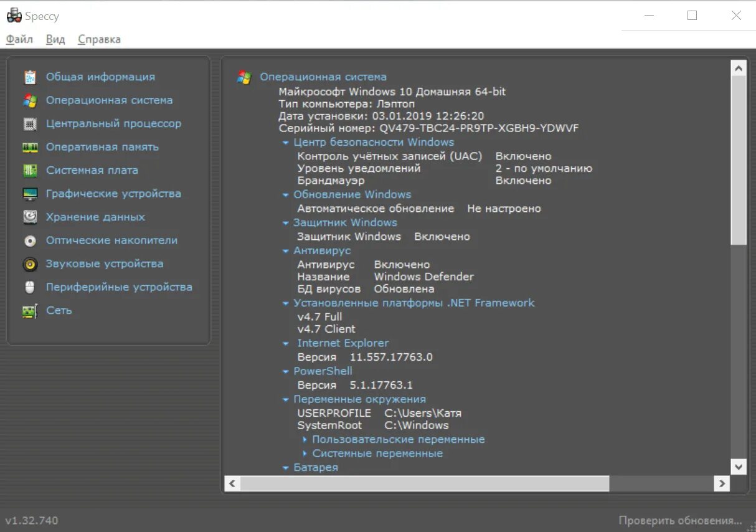
Task: Click Контроль учётных записей (UAC) row
Action: 424,156
